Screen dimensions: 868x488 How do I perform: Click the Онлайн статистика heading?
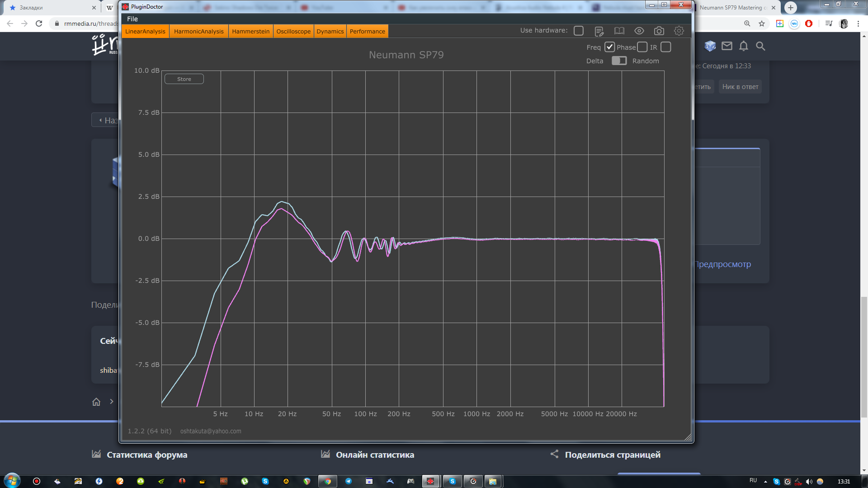click(375, 455)
